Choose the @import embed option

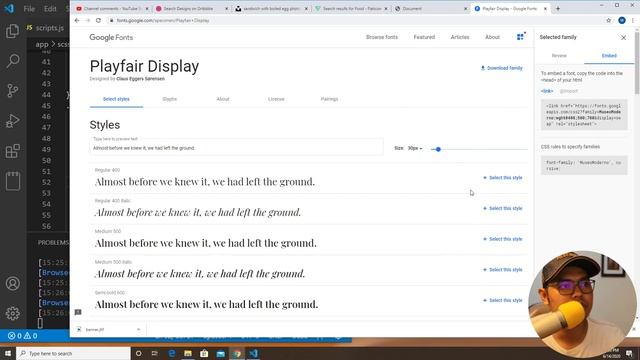(569, 91)
